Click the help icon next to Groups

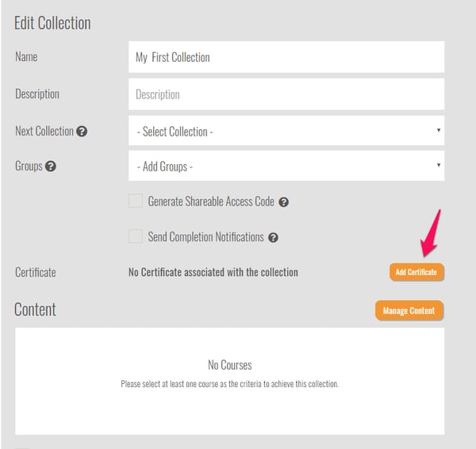pyautogui.click(x=51, y=167)
